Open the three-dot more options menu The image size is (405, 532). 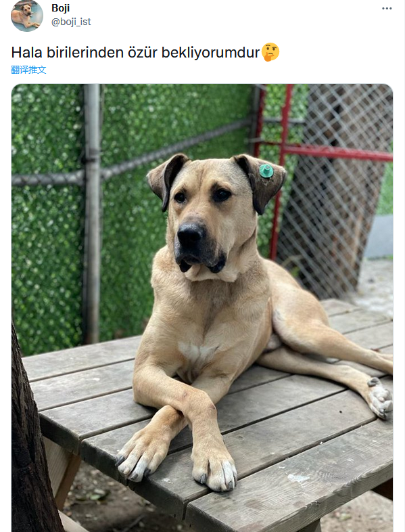click(387, 9)
